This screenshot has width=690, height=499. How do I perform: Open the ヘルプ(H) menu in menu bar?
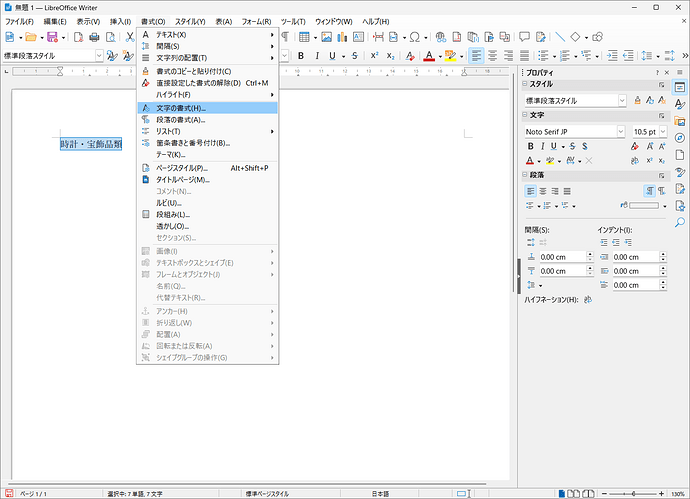click(x=377, y=21)
